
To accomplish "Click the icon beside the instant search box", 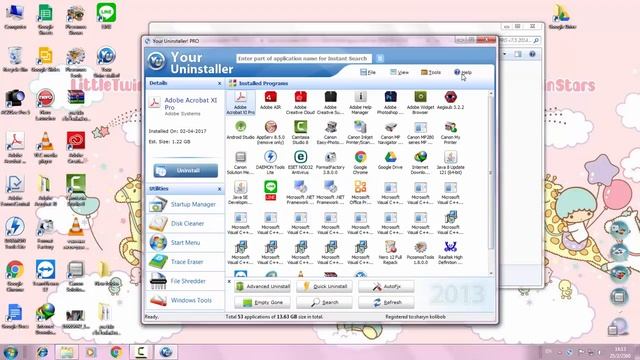I will 380,58.
